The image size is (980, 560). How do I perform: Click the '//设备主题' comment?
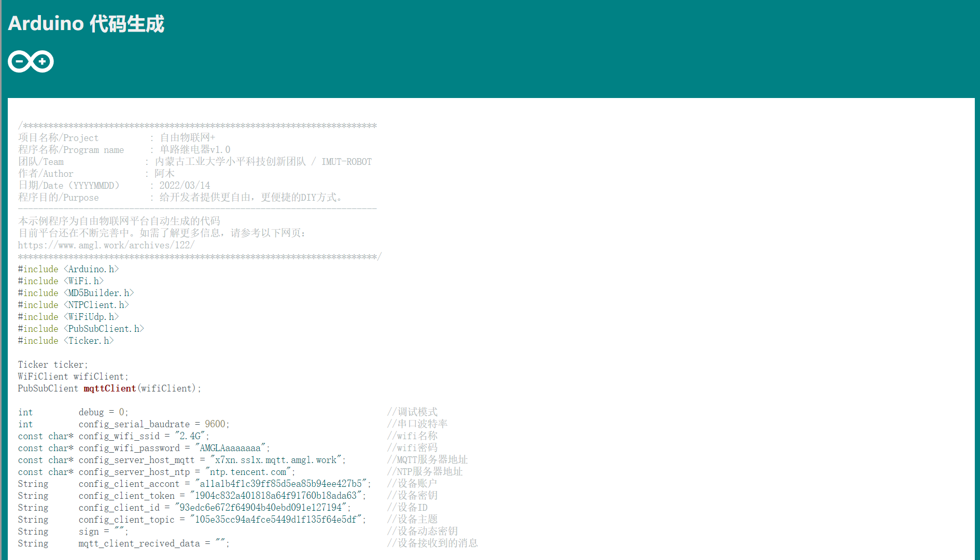[x=412, y=520]
